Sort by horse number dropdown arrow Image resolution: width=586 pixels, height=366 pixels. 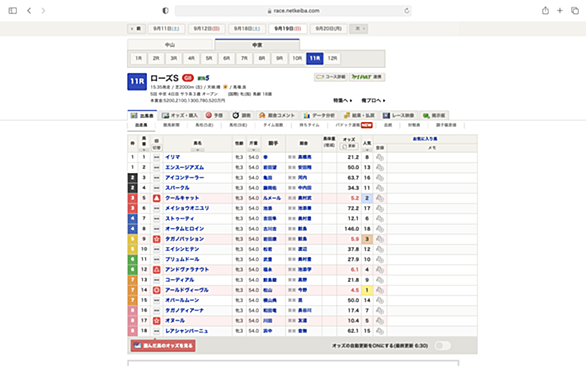click(144, 150)
